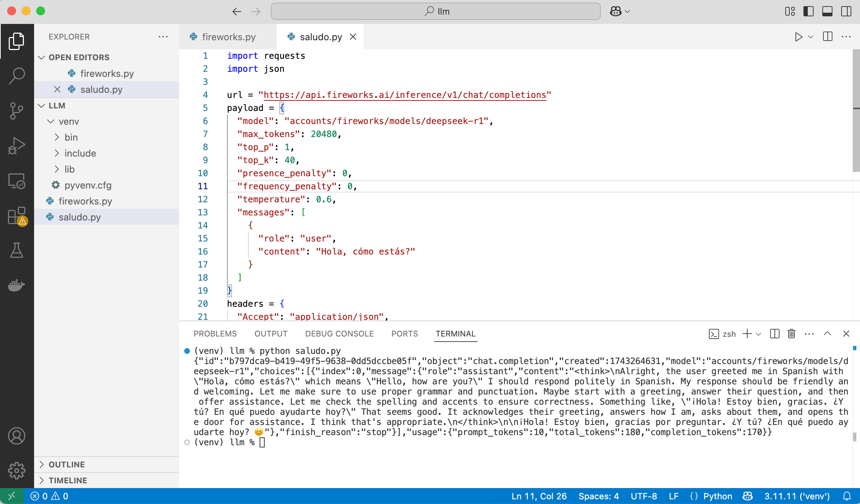Click the Go Forward arrow
860x504 pixels.
tap(256, 12)
